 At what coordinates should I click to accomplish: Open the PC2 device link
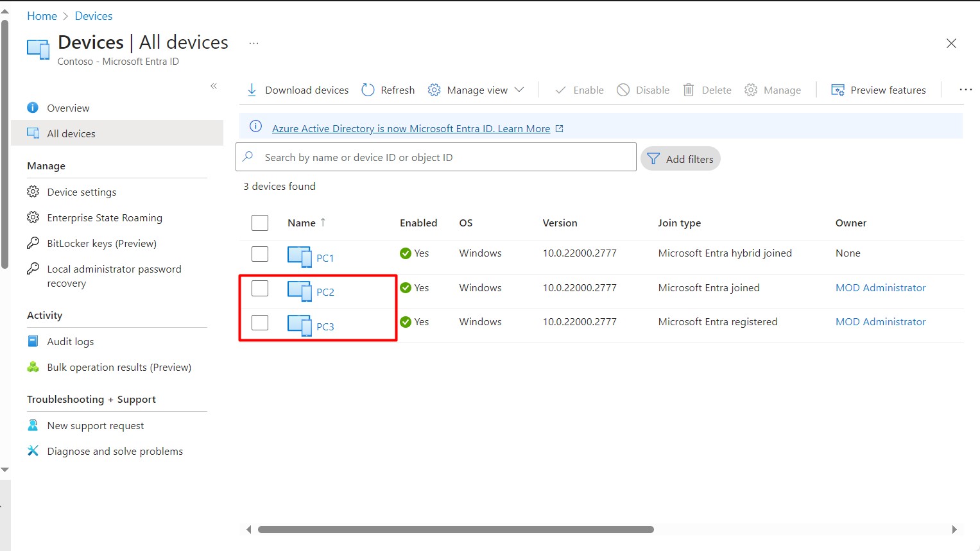coord(325,292)
